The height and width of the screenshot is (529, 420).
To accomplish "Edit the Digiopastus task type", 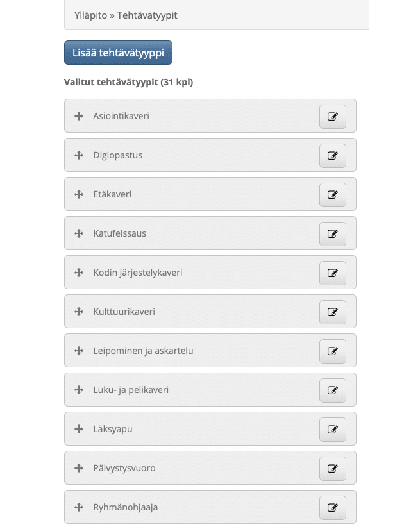I will coord(332,156).
